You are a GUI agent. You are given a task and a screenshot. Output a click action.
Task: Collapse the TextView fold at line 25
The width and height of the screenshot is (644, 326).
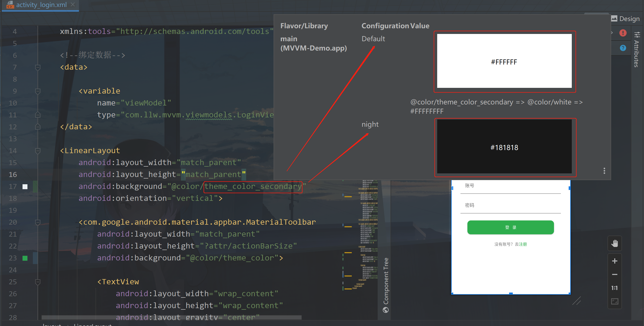(x=38, y=282)
